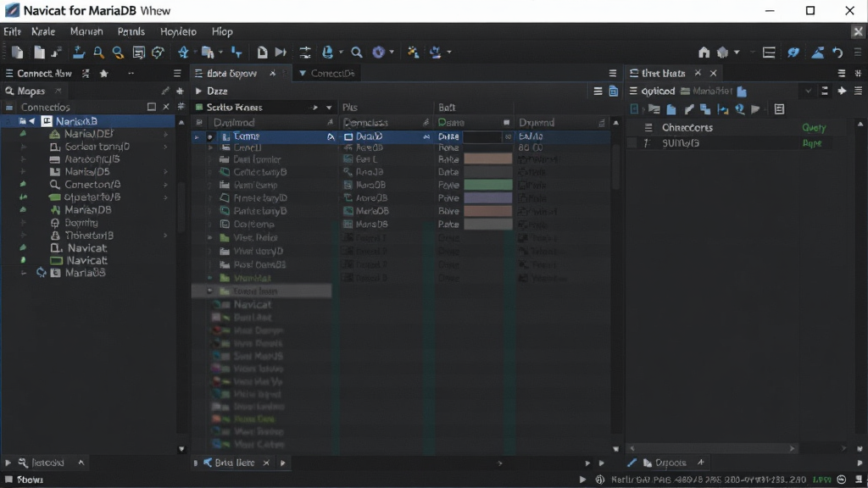Open the dropdown arrow beside the purple badge

(x=392, y=52)
